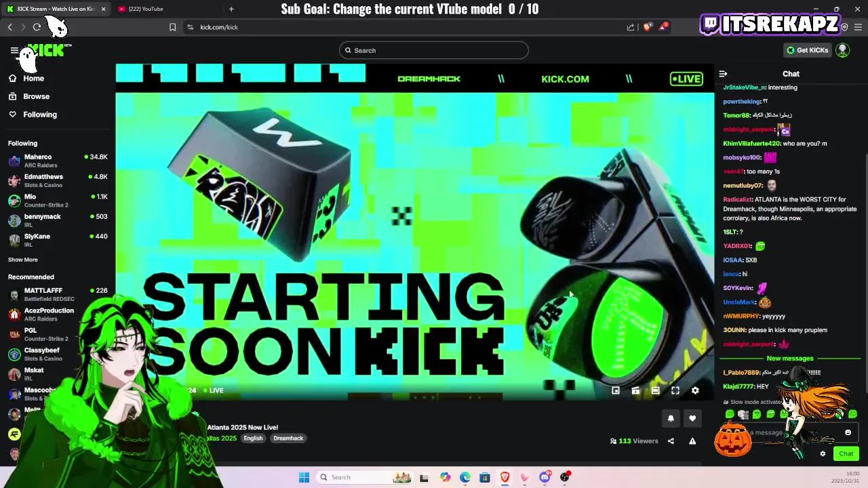The width and height of the screenshot is (868, 488).
Task: Reload the page in browser toolbar
Action: pos(37,27)
